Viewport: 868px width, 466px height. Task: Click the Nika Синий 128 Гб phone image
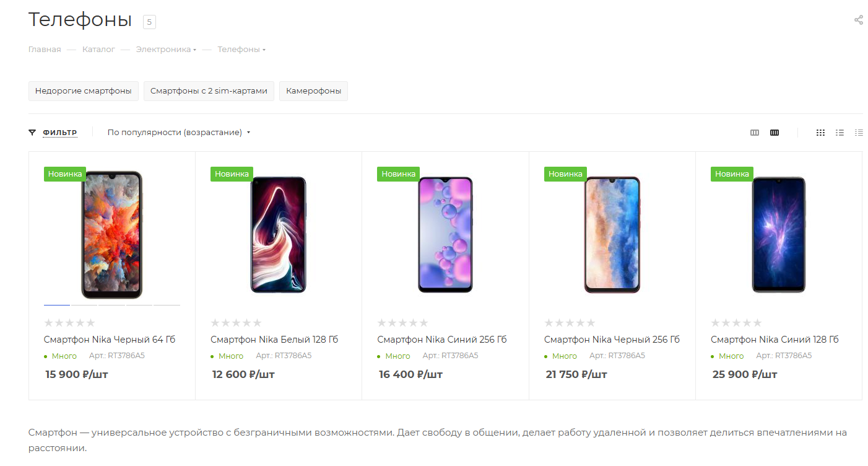pyautogui.click(x=778, y=235)
